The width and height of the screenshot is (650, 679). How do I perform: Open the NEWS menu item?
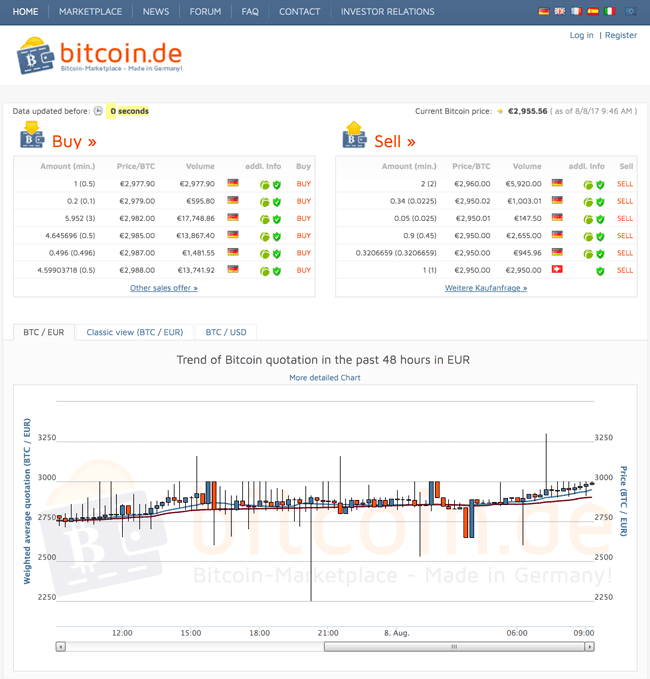click(156, 12)
